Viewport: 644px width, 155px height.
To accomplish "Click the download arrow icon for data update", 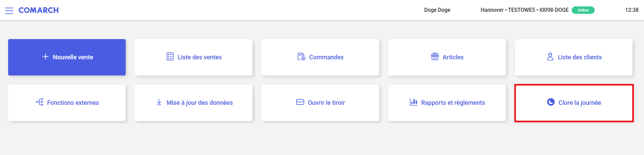I will pyautogui.click(x=159, y=102).
